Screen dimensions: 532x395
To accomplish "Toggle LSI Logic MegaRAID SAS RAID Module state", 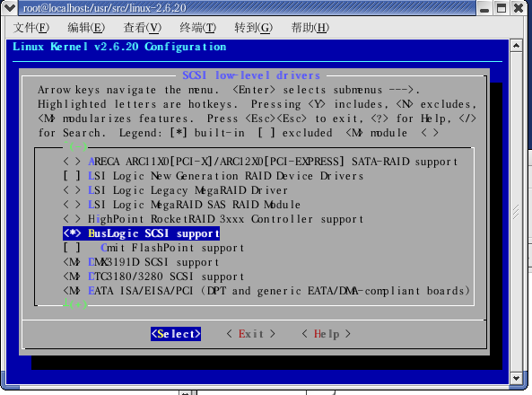I will tap(72, 205).
